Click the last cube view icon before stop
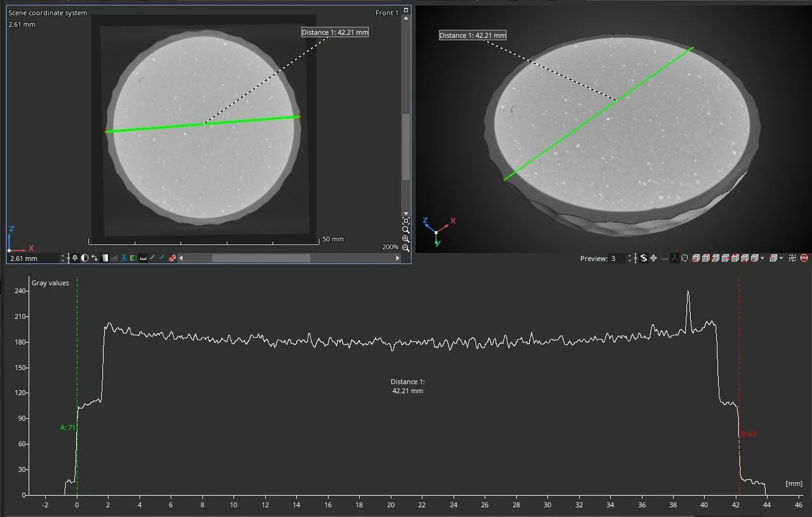 [773, 258]
